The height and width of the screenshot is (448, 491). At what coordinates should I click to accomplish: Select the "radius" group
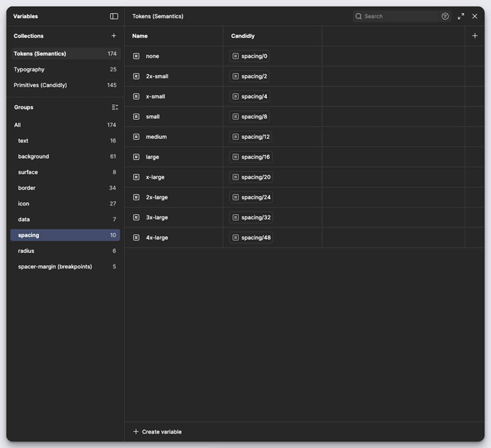click(26, 251)
